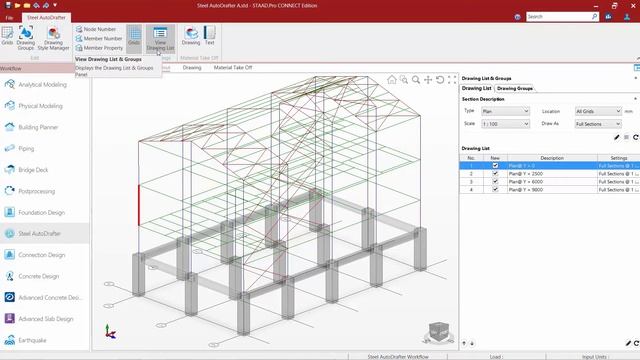Click the move down arrow below drawing list
The image size is (640, 360).
pyautogui.click(x=472, y=344)
